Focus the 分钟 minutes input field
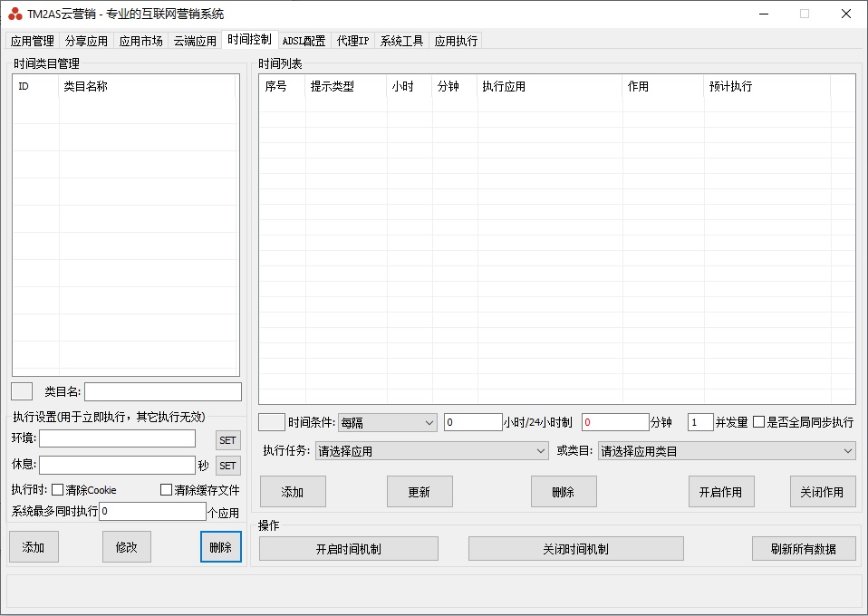This screenshot has height=616, width=868. 615,422
